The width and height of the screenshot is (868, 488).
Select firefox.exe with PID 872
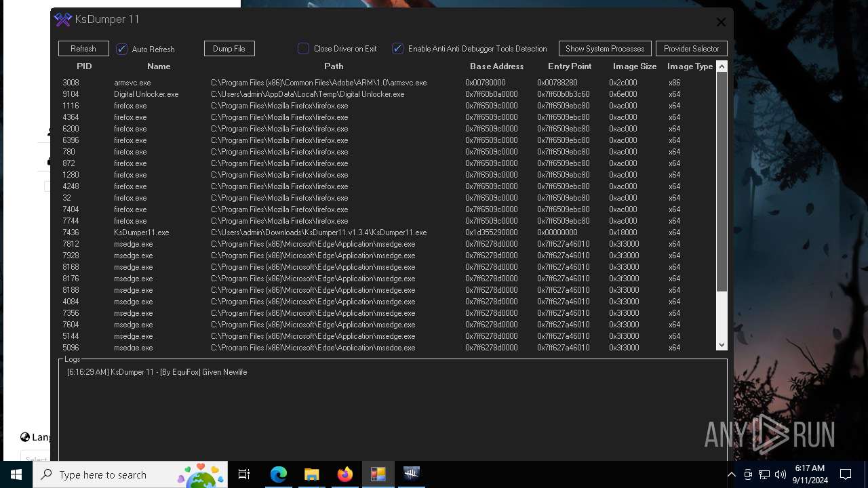(x=387, y=163)
